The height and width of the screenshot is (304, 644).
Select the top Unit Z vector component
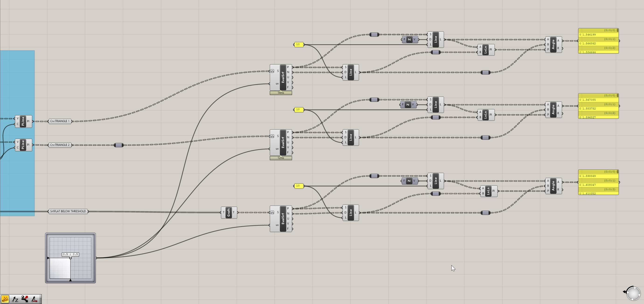(x=409, y=39)
